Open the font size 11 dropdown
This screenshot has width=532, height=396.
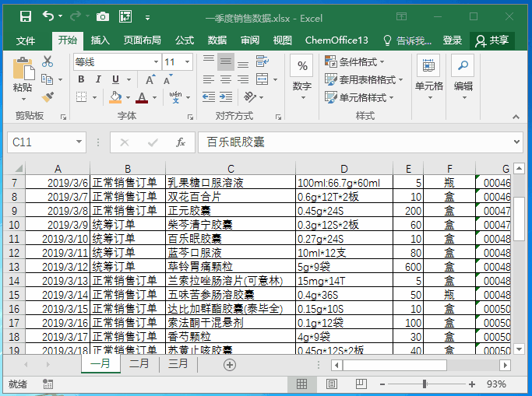(187, 62)
